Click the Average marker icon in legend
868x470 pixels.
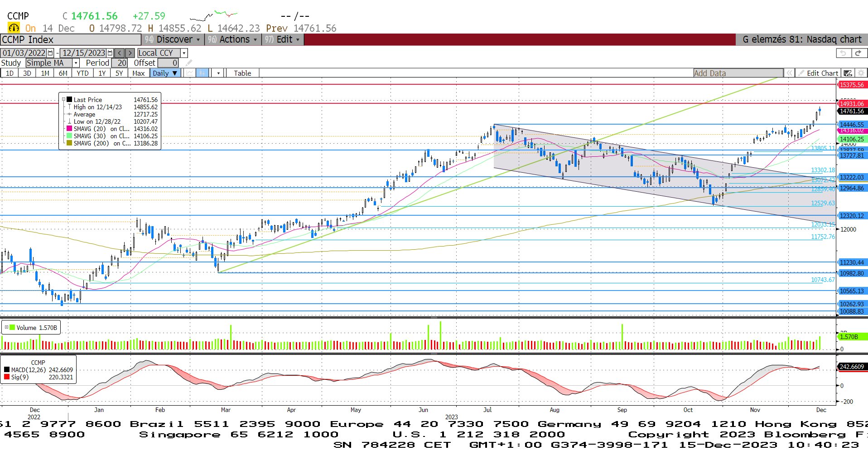click(69, 114)
